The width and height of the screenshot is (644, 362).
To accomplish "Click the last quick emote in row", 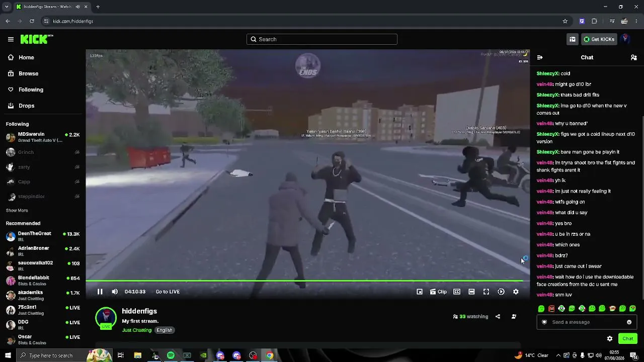I will 632,309.
